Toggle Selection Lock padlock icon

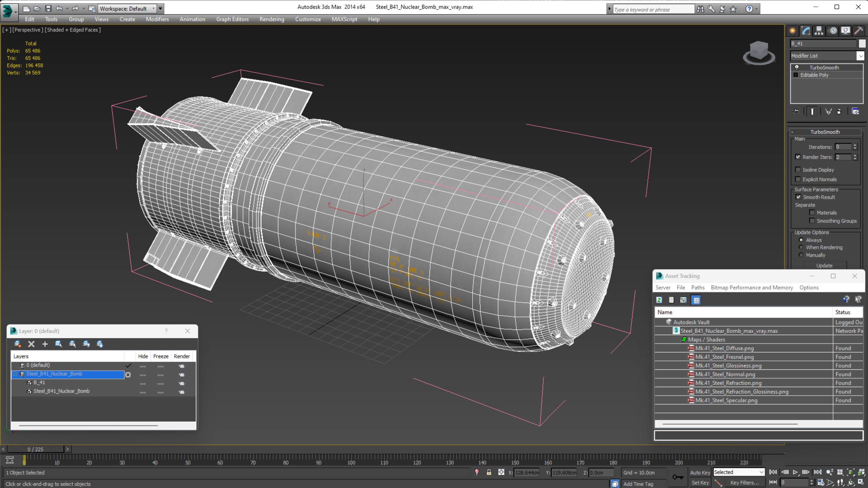(489, 472)
